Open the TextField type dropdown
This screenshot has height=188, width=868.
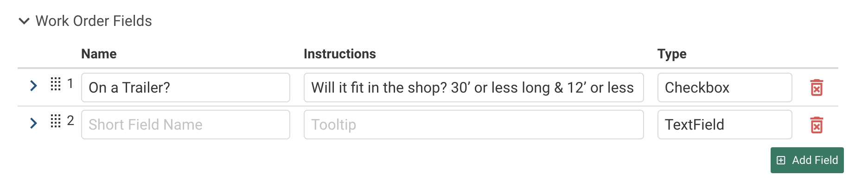coord(724,125)
